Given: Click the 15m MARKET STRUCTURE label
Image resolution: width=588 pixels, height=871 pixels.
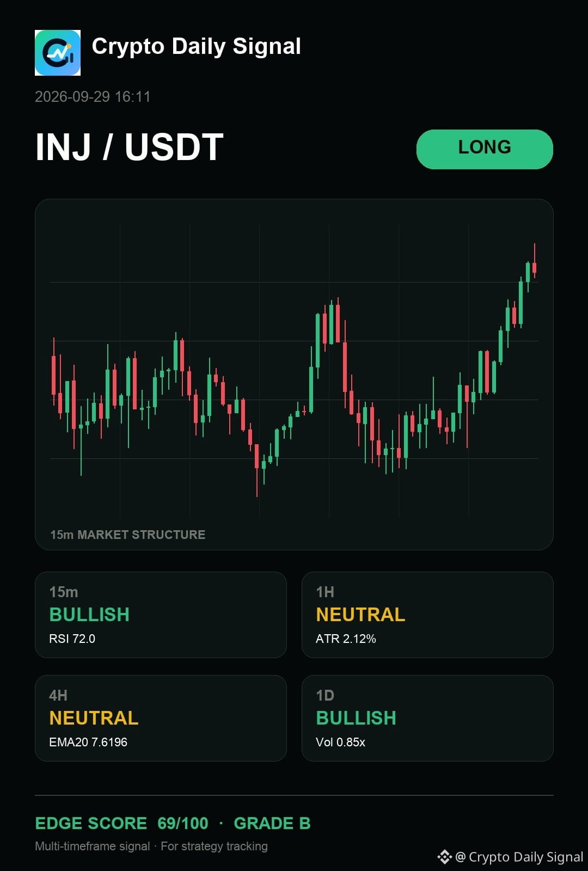Looking at the screenshot, I should pyautogui.click(x=128, y=535).
